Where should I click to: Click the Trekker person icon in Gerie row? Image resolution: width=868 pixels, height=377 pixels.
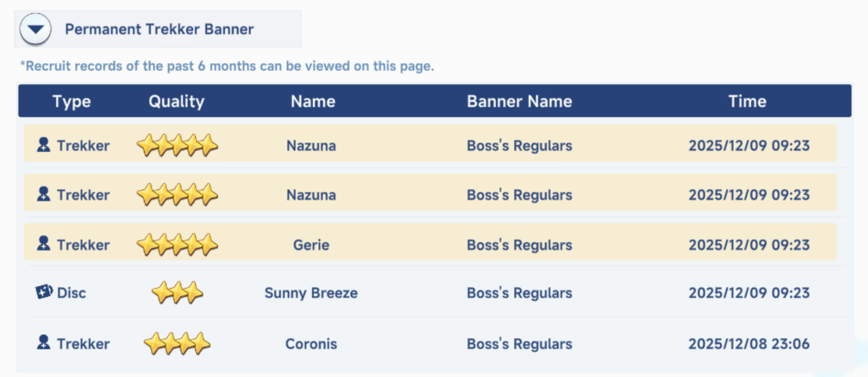coord(43,243)
